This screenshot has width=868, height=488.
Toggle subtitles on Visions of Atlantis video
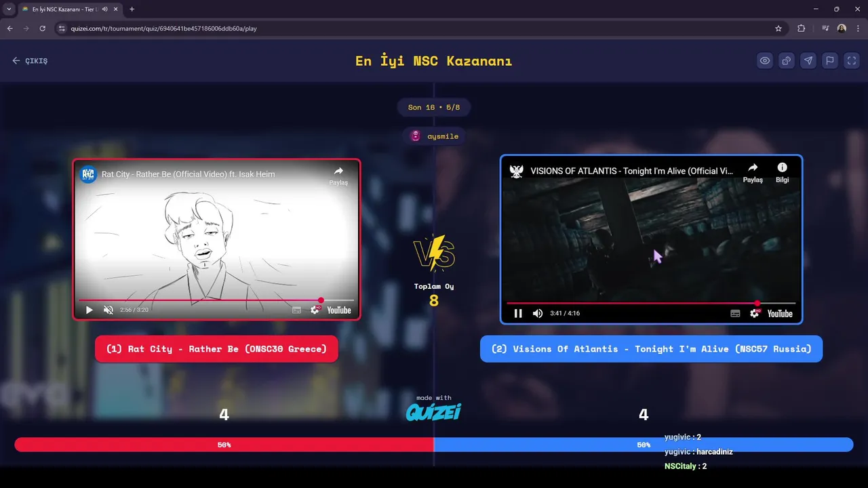pyautogui.click(x=735, y=313)
